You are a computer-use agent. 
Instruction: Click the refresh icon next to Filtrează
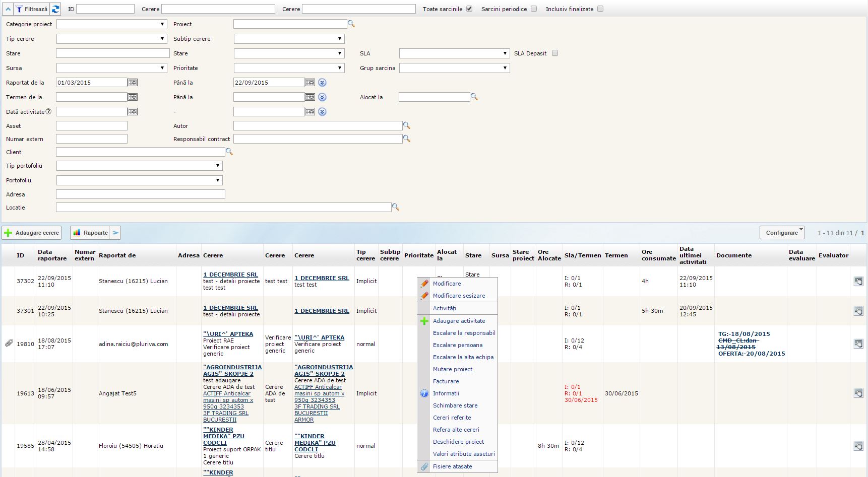tap(55, 9)
